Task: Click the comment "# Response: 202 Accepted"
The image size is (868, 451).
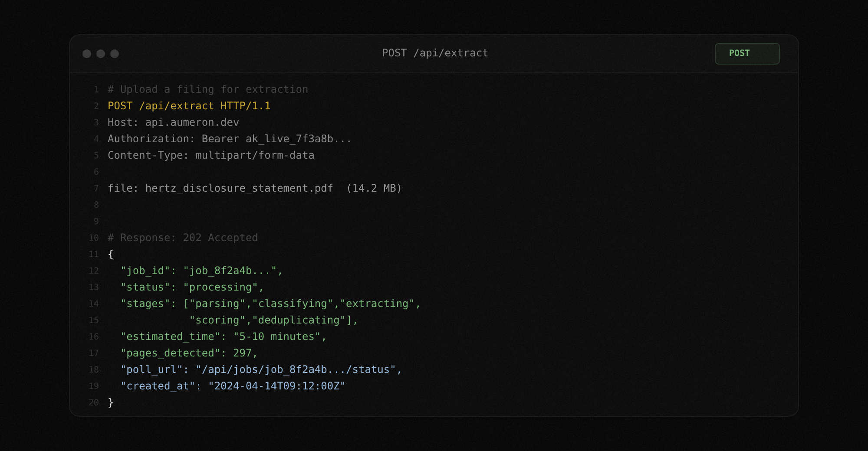Action: tap(183, 238)
